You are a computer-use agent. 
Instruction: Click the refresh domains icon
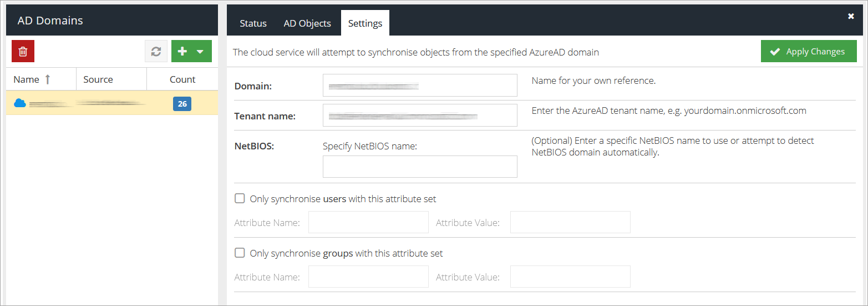tap(156, 51)
